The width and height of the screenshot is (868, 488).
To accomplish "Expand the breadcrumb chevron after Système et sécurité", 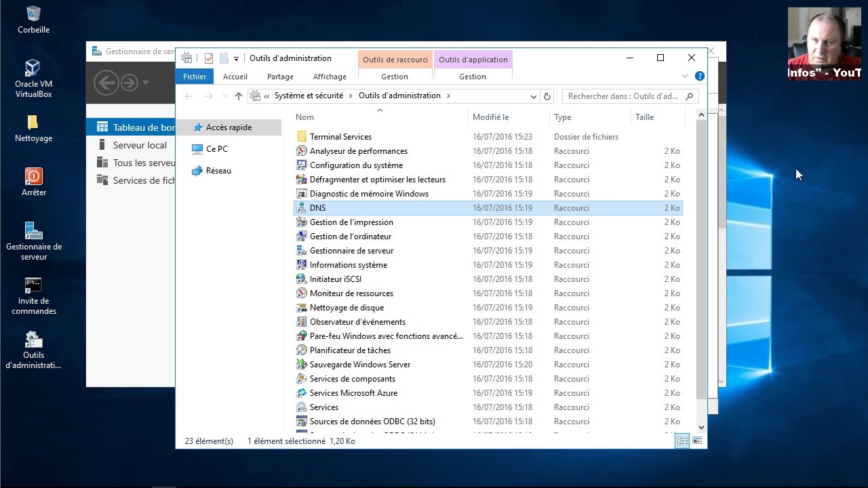I will pyautogui.click(x=351, y=96).
